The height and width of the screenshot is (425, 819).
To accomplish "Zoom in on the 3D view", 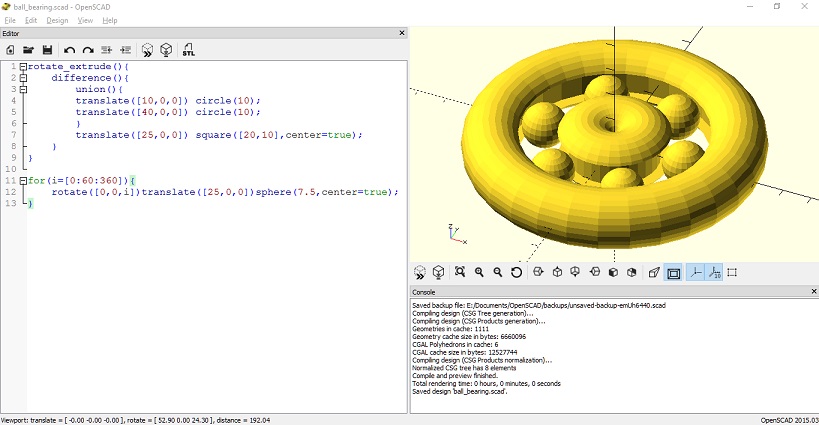I will click(x=479, y=272).
